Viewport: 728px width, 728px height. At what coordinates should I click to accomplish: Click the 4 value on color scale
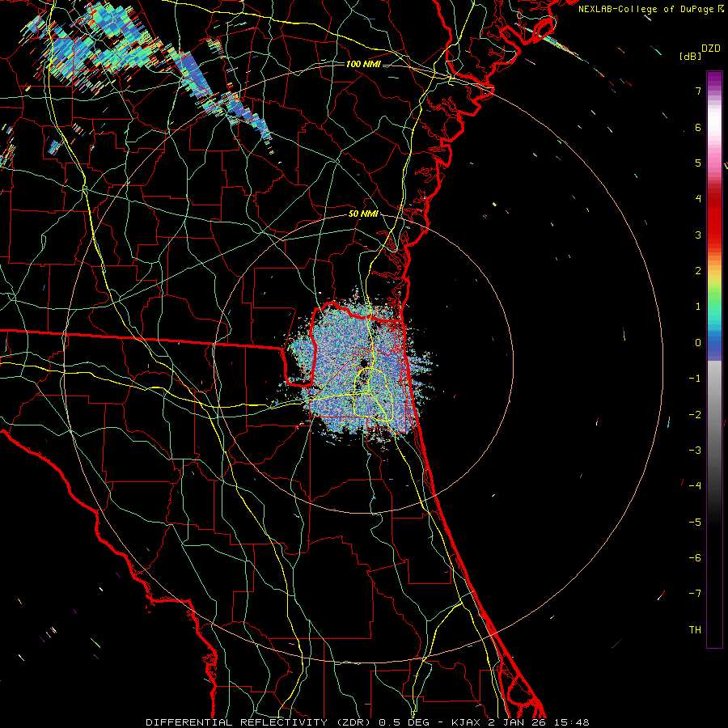click(698, 199)
